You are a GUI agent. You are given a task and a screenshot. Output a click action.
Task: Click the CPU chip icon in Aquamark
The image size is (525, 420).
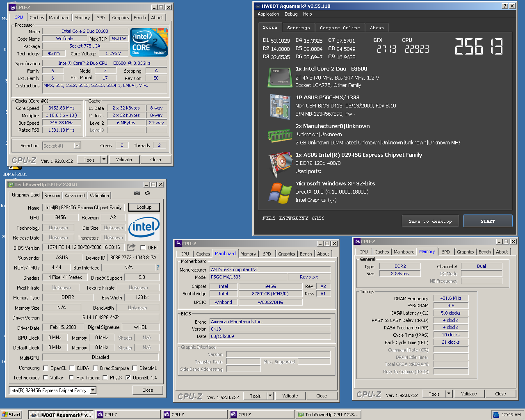coord(280,77)
